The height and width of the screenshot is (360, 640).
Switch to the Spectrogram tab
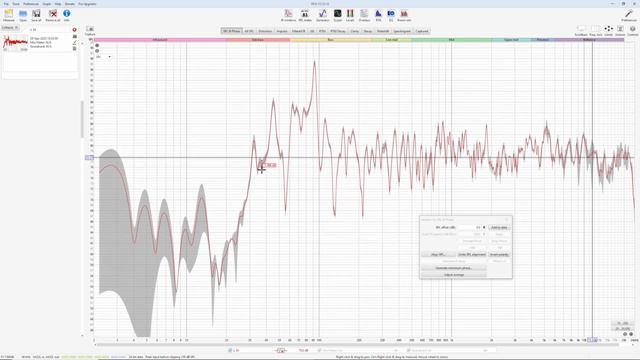click(x=402, y=31)
